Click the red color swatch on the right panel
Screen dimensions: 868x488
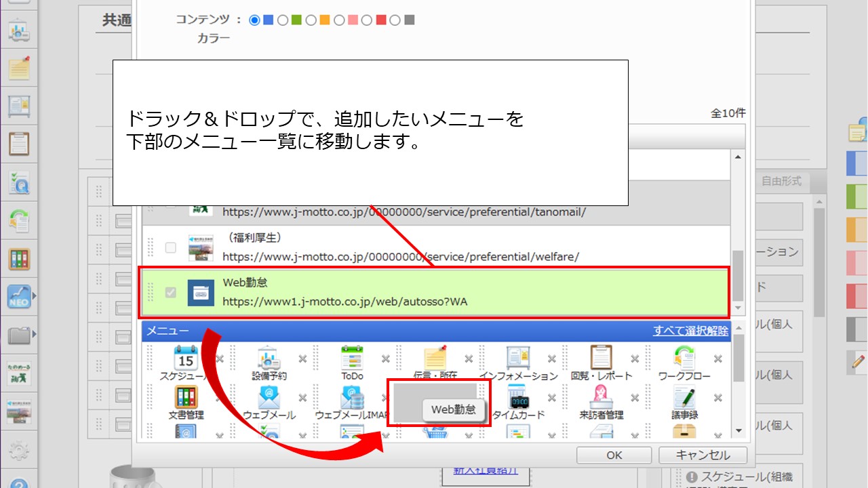tap(857, 296)
